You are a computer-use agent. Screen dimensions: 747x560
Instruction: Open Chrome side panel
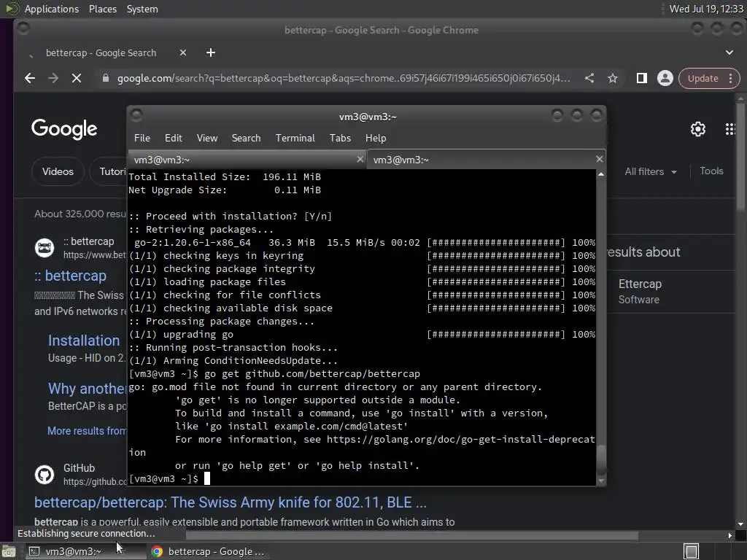click(642, 78)
